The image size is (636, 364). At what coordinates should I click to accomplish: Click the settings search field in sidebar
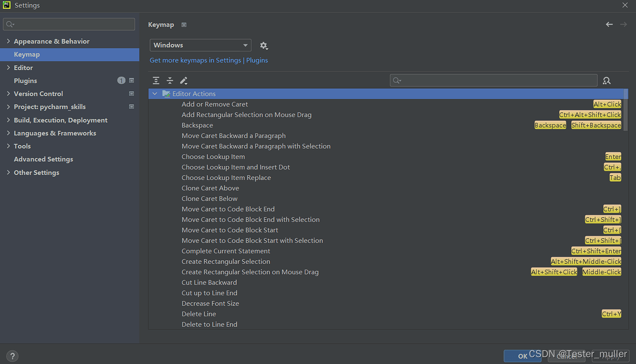[x=69, y=24]
